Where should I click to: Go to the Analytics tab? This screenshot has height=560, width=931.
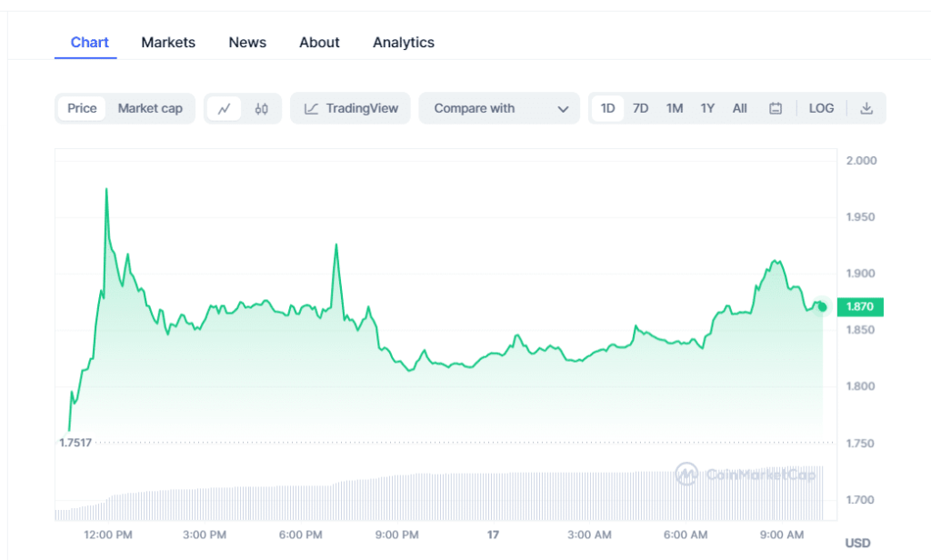(x=404, y=43)
